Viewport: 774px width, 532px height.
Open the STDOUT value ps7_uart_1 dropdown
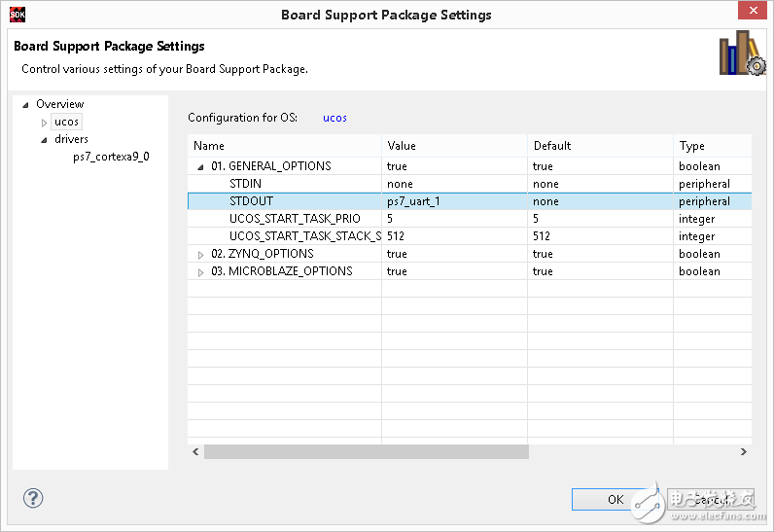coord(453,201)
